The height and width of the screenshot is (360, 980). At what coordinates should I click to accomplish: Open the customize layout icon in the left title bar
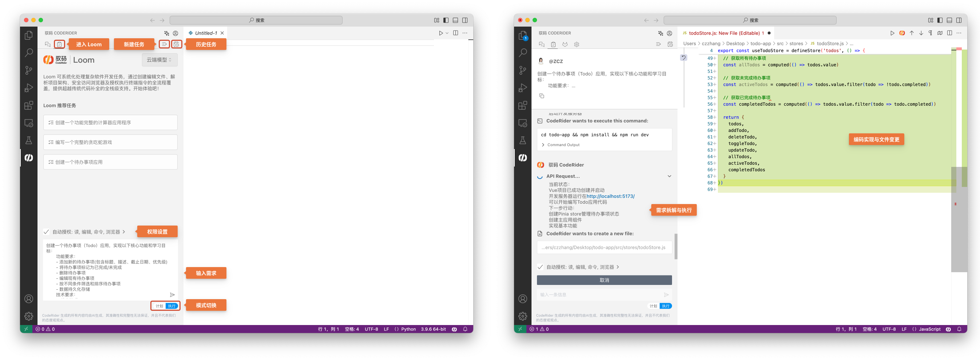pyautogui.click(x=436, y=20)
